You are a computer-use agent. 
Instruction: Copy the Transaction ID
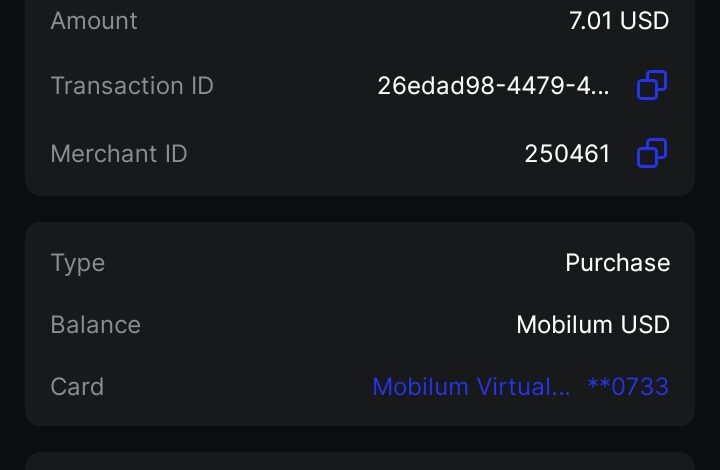coord(652,86)
